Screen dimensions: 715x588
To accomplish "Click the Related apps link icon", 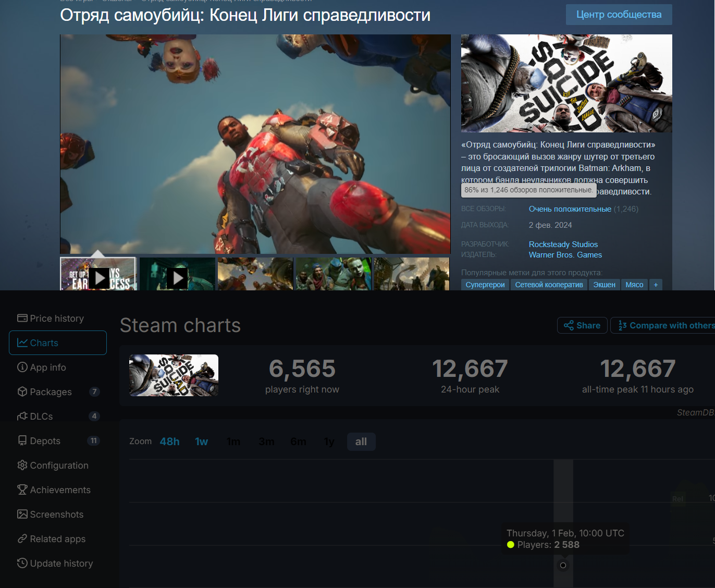I will point(22,538).
